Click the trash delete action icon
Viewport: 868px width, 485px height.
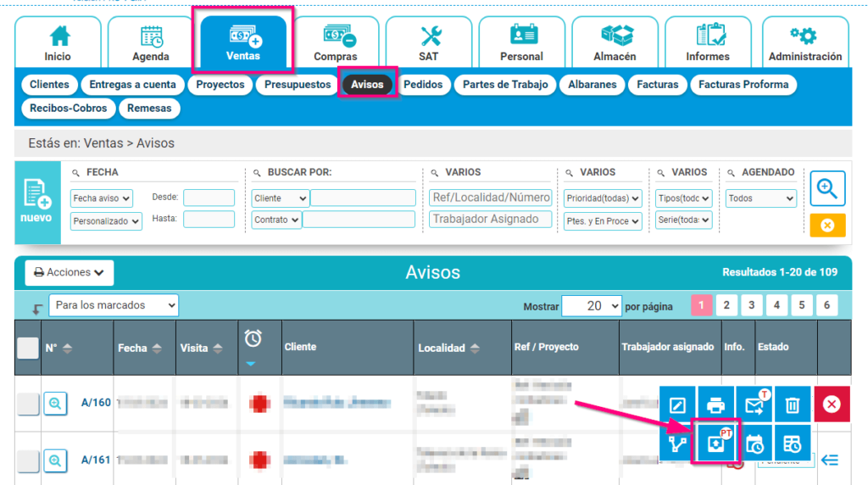click(x=793, y=405)
